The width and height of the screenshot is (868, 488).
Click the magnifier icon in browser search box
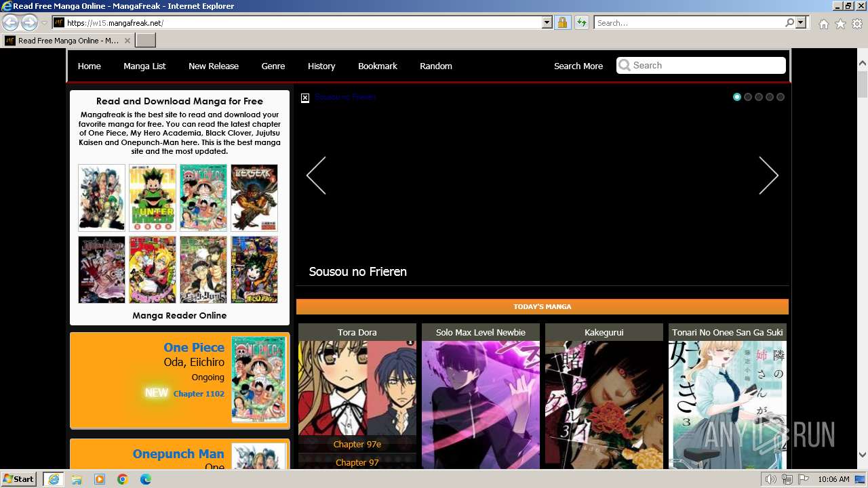(789, 22)
